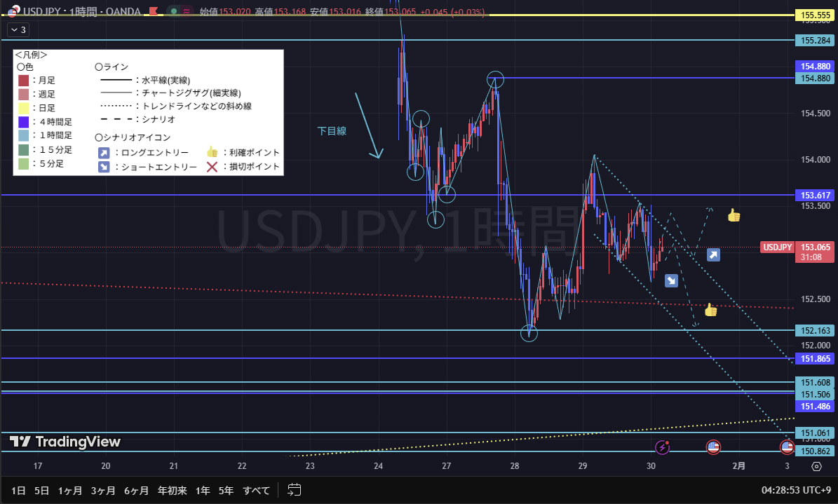Select the 3ヶ月 time range
Viewport: 838px width, 504px height.
pos(103,490)
